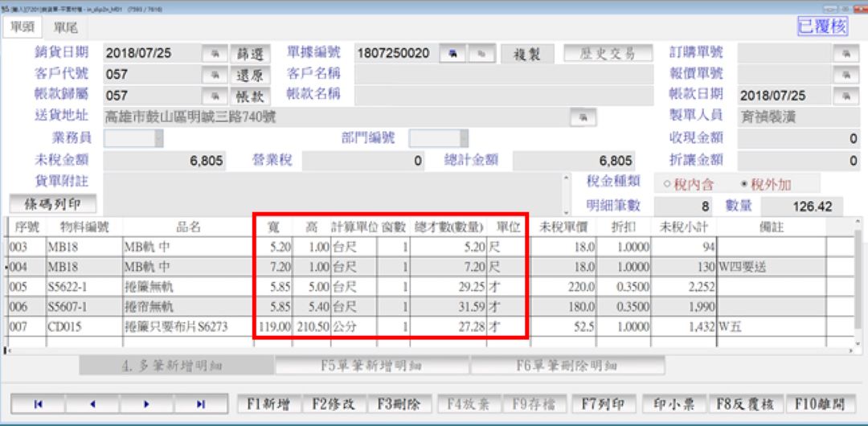The width and height of the screenshot is (868, 426).
Task: Click 篩選 button
Action: click(250, 54)
